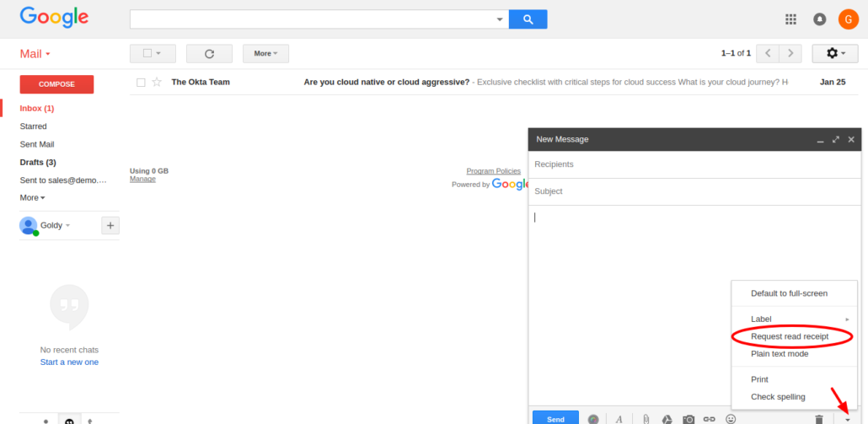The width and height of the screenshot is (868, 424).
Task: Insert link using the chain icon
Action: (x=709, y=419)
